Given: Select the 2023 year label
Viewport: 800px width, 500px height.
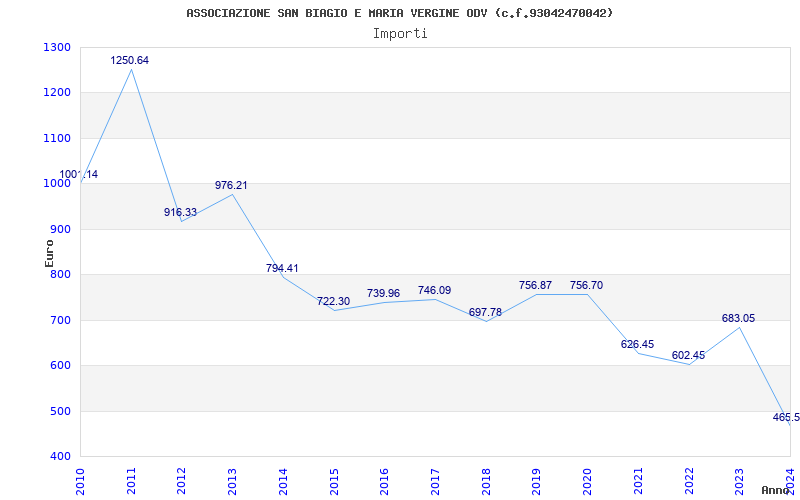Looking at the screenshot, I should click(x=739, y=482).
